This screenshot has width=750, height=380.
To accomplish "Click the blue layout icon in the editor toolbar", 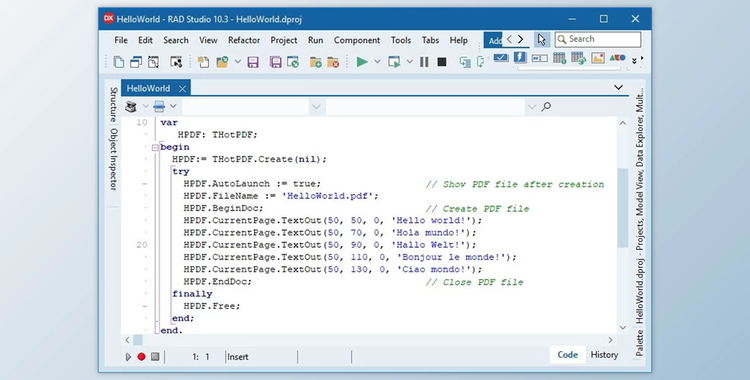I will (x=159, y=107).
